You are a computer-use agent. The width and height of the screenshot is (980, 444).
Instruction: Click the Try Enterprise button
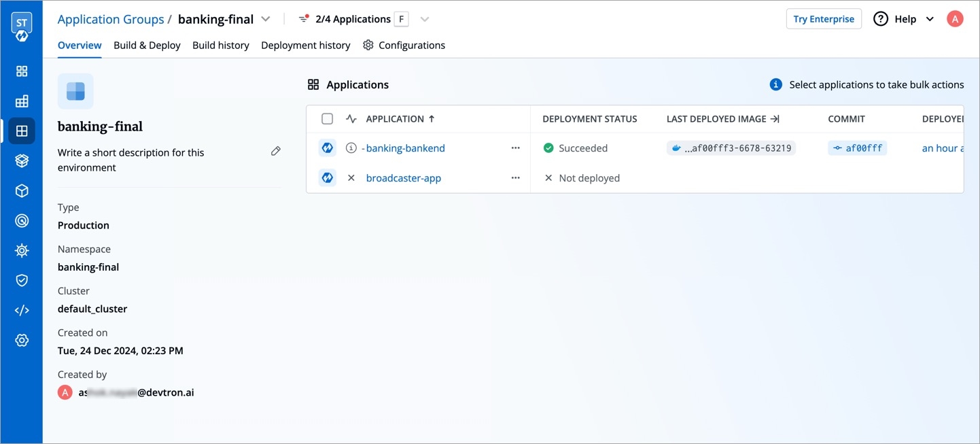click(x=823, y=19)
